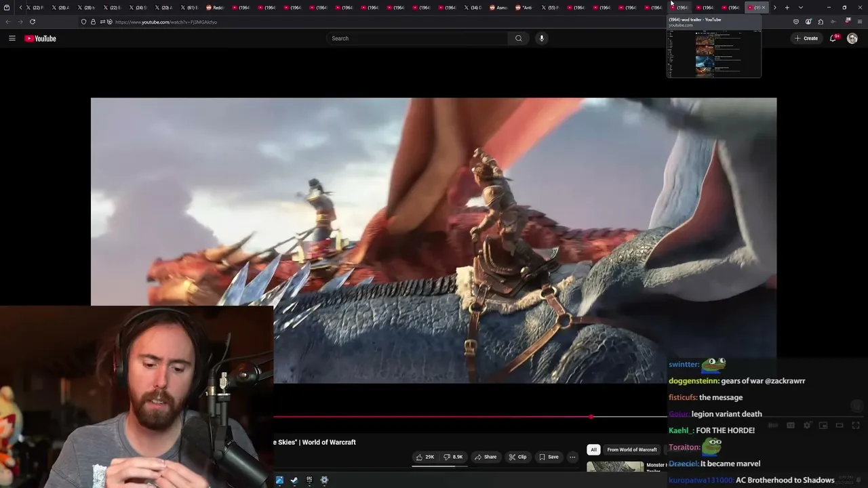The width and height of the screenshot is (868, 488).
Task: Open video player settings gear
Action: click(x=807, y=426)
